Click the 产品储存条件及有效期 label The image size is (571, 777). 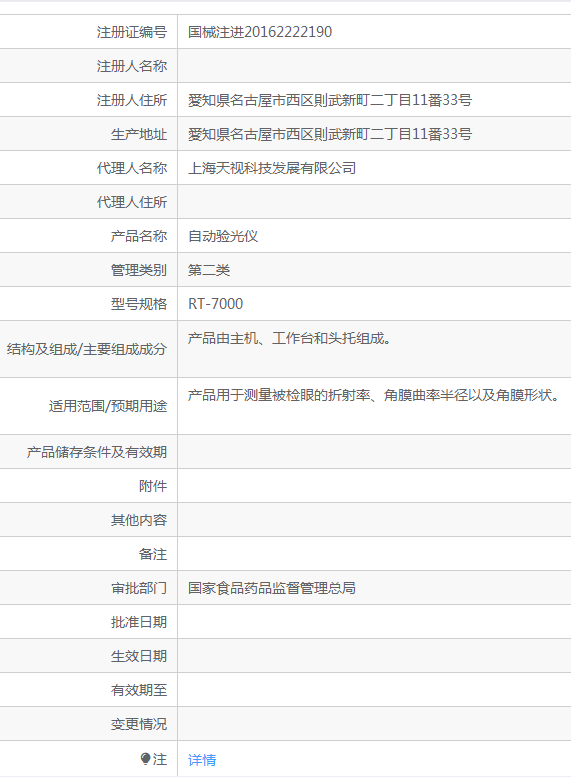click(x=97, y=452)
